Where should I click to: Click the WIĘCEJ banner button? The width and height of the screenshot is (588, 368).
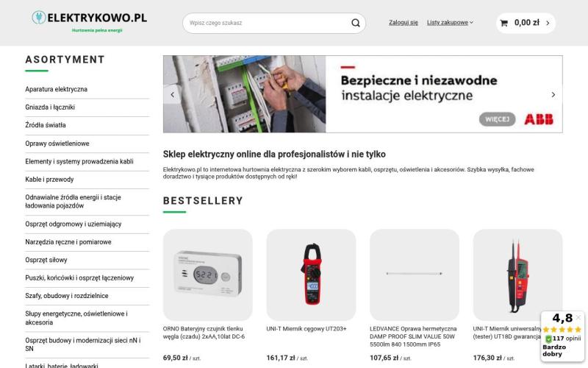(x=498, y=119)
